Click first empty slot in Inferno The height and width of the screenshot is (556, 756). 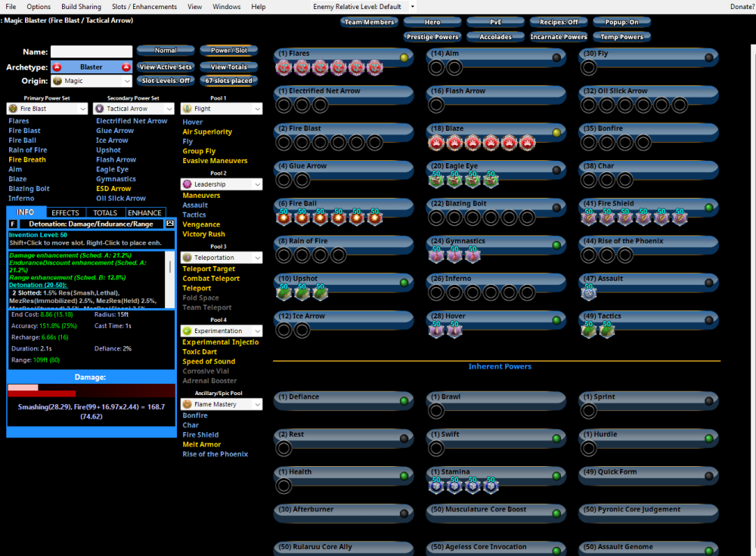pyautogui.click(x=436, y=293)
